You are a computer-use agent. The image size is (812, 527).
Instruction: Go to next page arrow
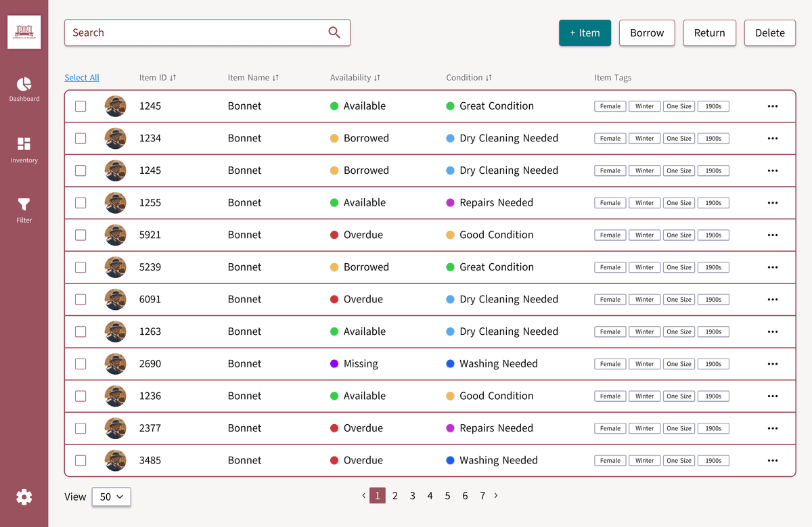496,496
